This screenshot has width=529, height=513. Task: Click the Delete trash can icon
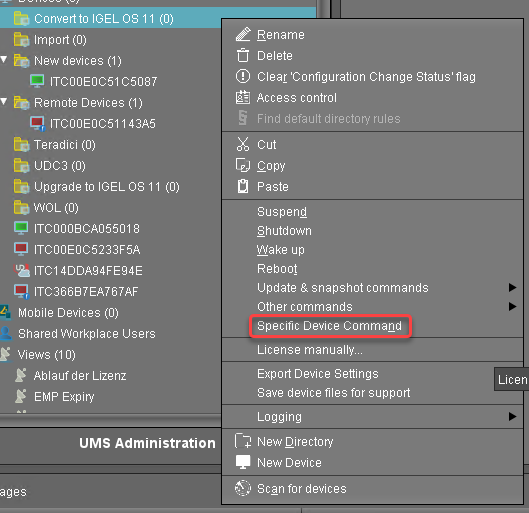coord(243,56)
